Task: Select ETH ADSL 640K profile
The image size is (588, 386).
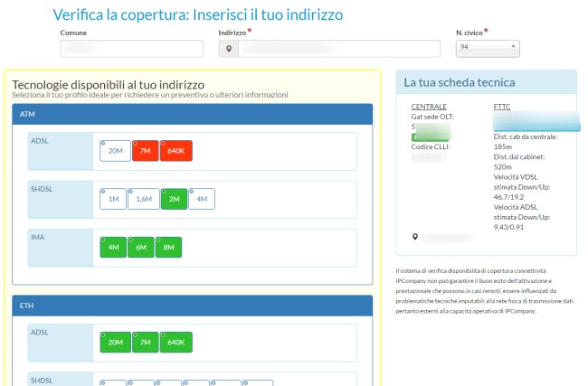Action: (x=176, y=342)
